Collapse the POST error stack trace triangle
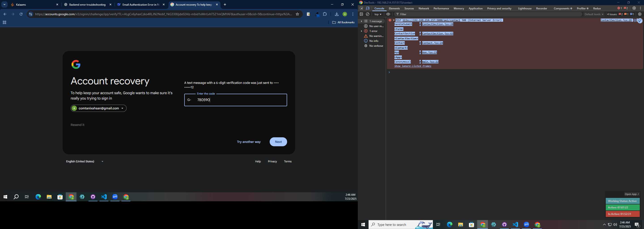The image size is (644, 229). click(x=394, y=20)
